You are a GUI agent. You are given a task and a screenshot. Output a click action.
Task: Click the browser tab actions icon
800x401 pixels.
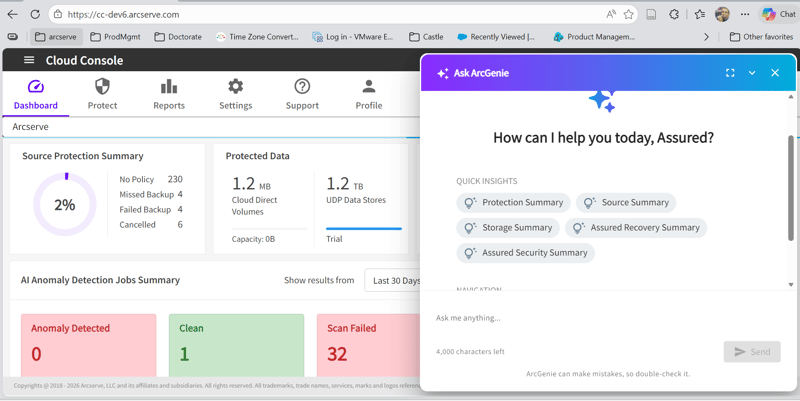pos(13,37)
